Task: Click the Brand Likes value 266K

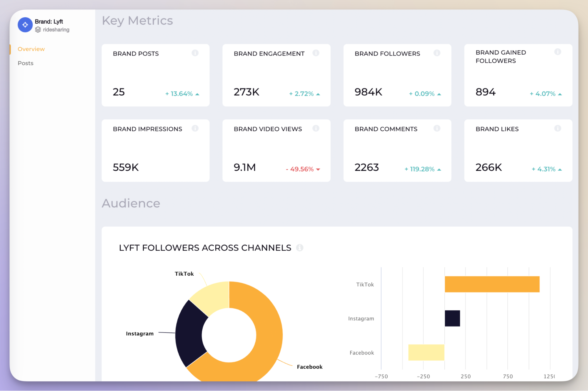Action: coord(489,167)
